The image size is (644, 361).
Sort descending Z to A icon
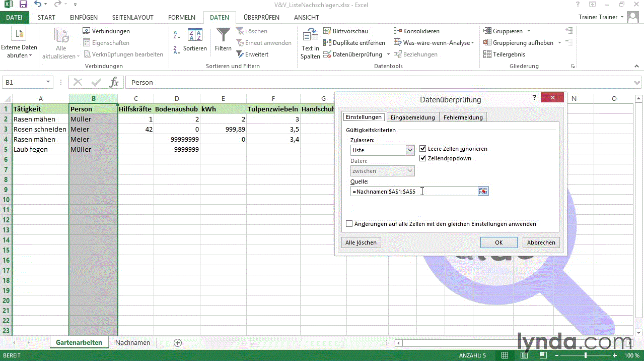pyautogui.click(x=177, y=50)
